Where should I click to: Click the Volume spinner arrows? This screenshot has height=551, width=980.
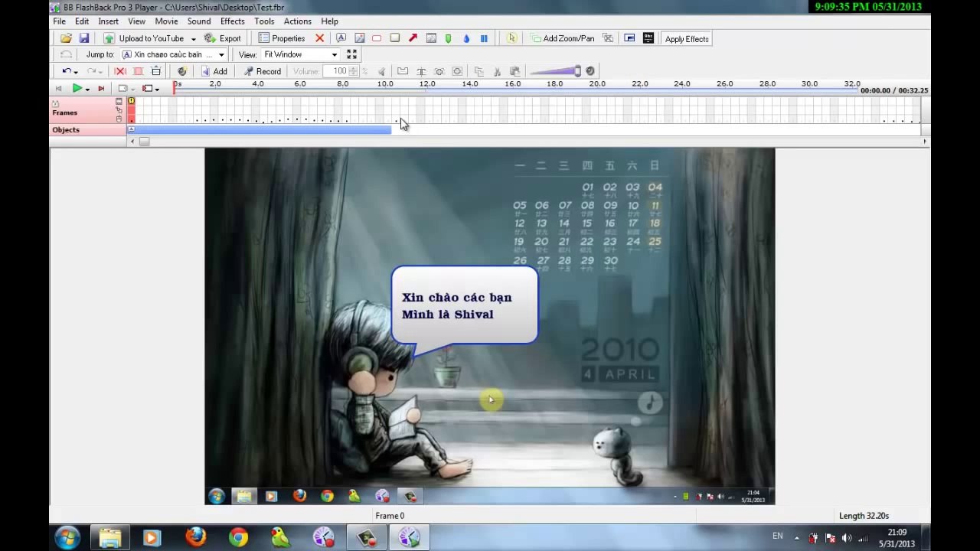click(x=354, y=71)
